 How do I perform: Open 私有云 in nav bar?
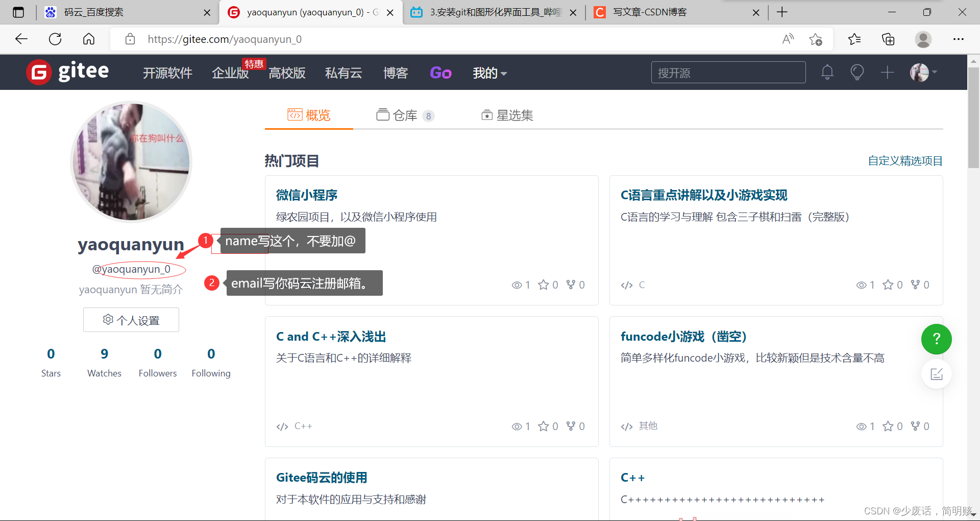click(344, 73)
